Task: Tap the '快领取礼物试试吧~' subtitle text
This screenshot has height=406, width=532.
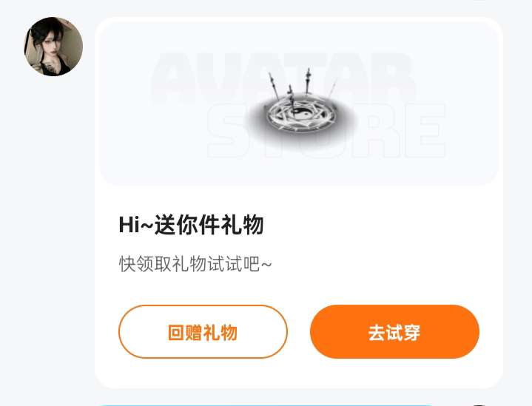Action: click(x=195, y=264)
